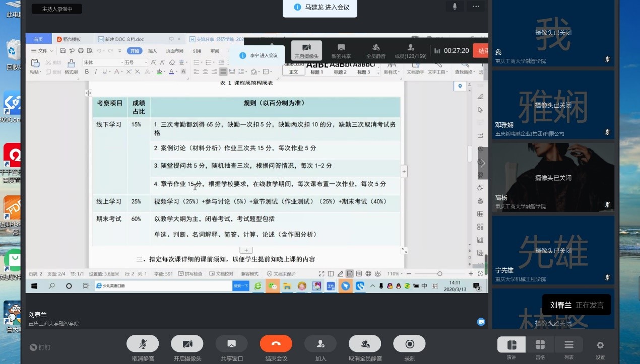Click 全员静音 mute-all in shared toolbar
The height and width of the screenshot is (364, 640).
coord(375,50)
